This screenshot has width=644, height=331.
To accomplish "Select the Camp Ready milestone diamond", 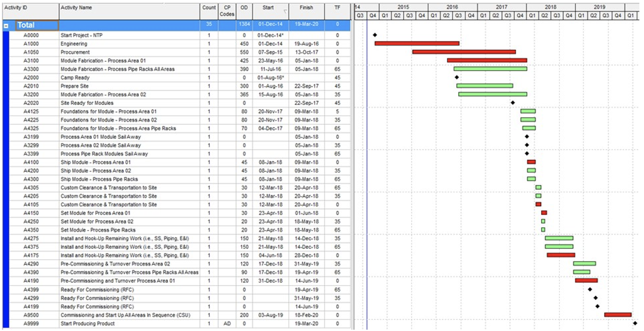I will [457, 78].
